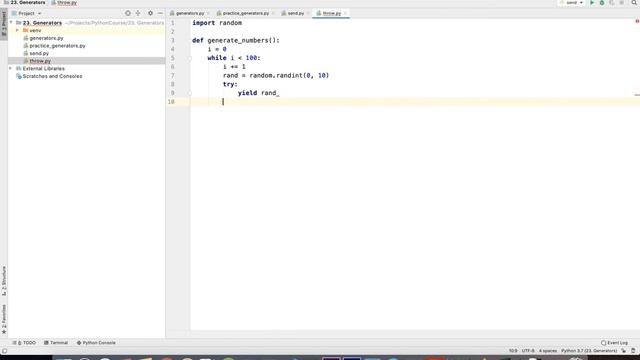
Task: Run the current configuration with the green play button
Action: (x=592, y=3)
